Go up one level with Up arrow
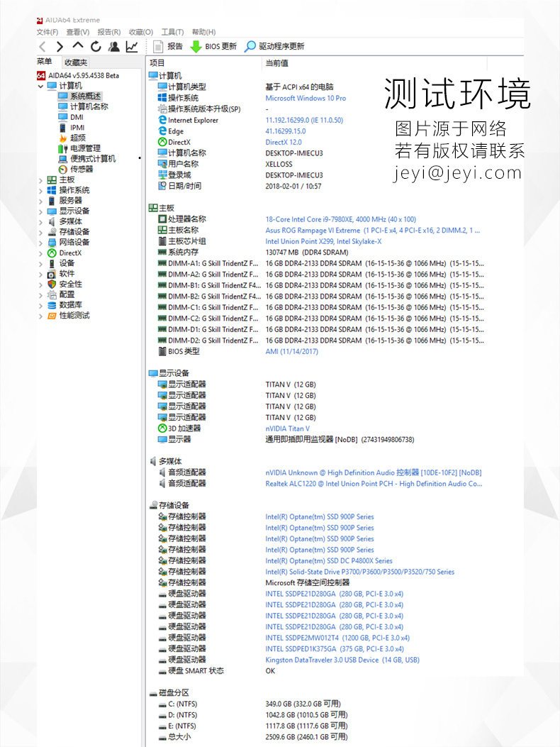This screenshot has width=560, height=747. 77,45
